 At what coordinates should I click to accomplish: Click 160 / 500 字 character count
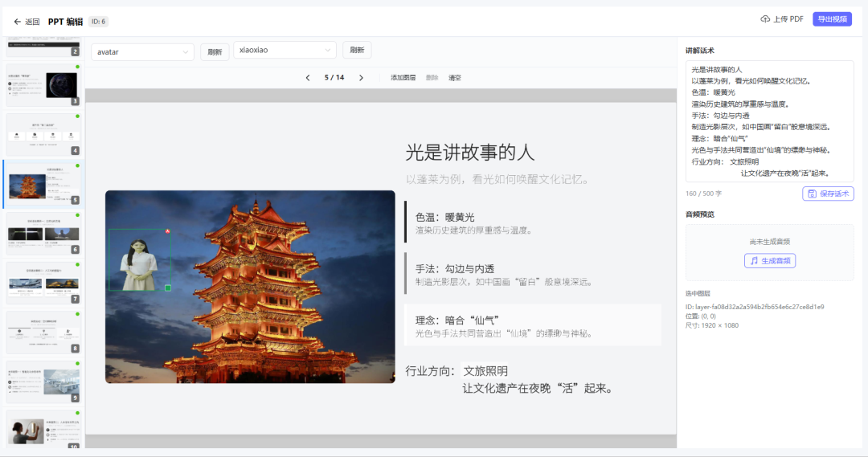[x=703, y=194]
